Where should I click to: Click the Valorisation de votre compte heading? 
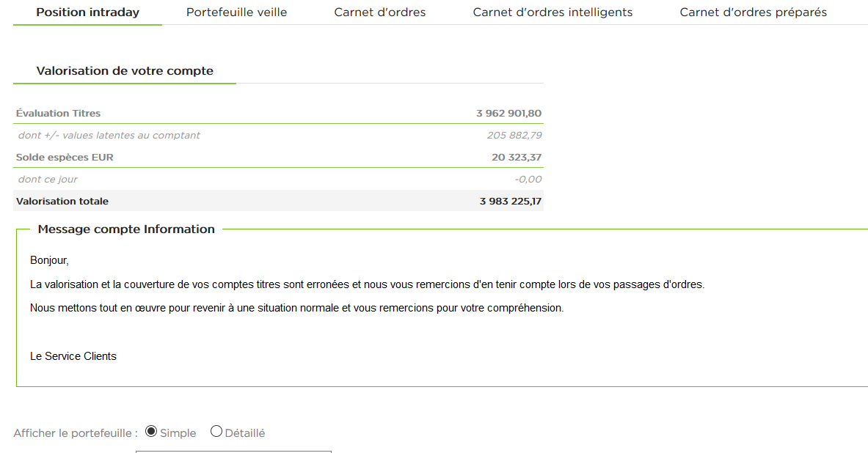coord(125,71)
